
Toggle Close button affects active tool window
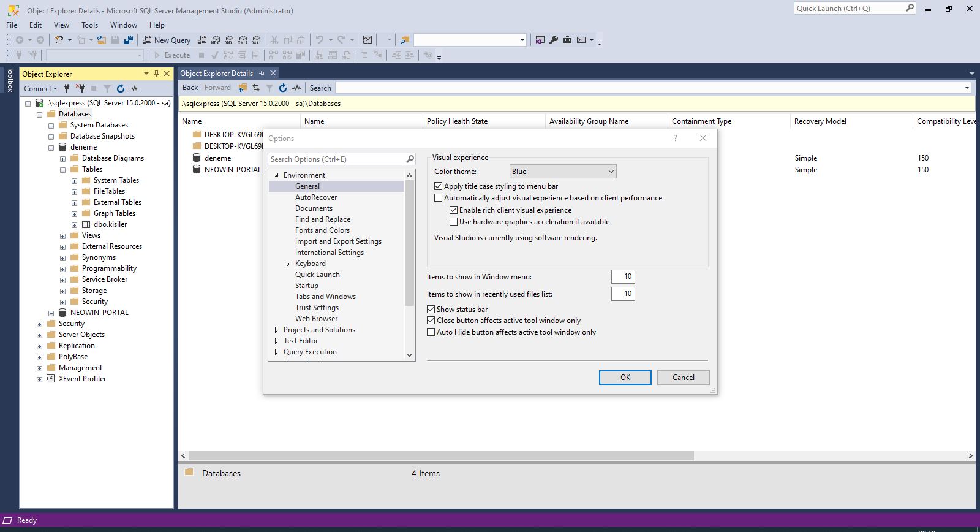pyautogui.click(x=431, y=321)
